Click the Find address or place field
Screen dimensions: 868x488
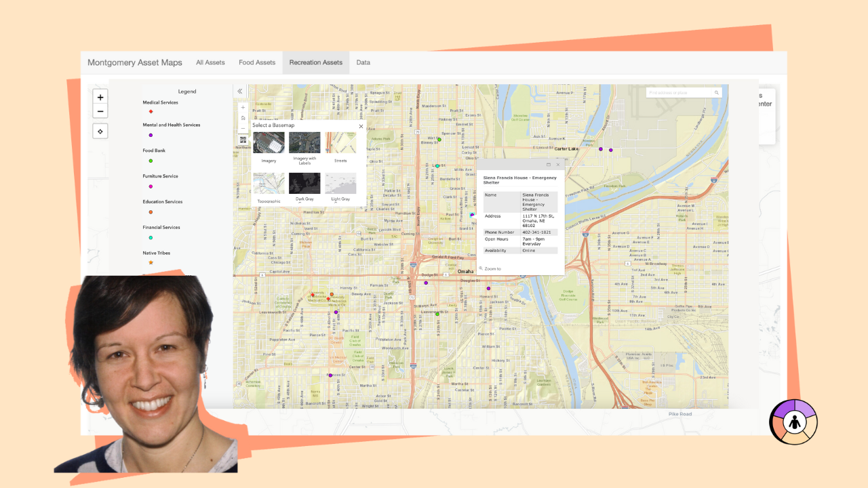coord(678,92)
